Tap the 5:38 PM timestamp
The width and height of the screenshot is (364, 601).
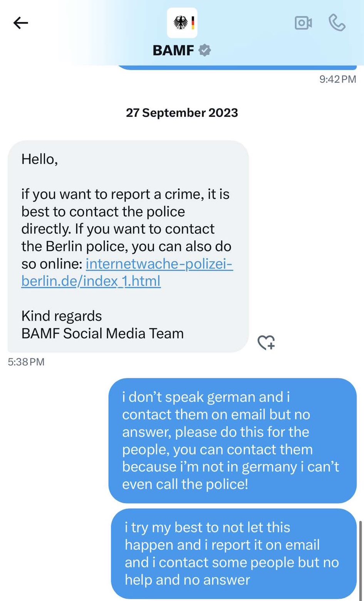click(26, 362)
